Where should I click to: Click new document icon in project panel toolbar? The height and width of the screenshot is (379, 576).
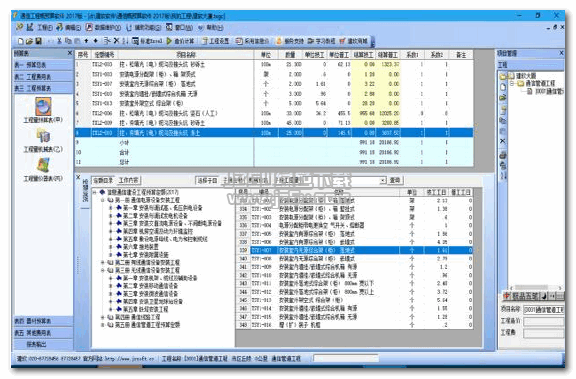(x=502, y=87)
